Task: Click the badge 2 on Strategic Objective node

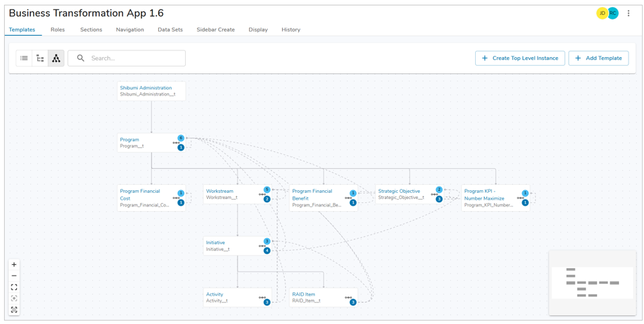Action: click(439, 190)
